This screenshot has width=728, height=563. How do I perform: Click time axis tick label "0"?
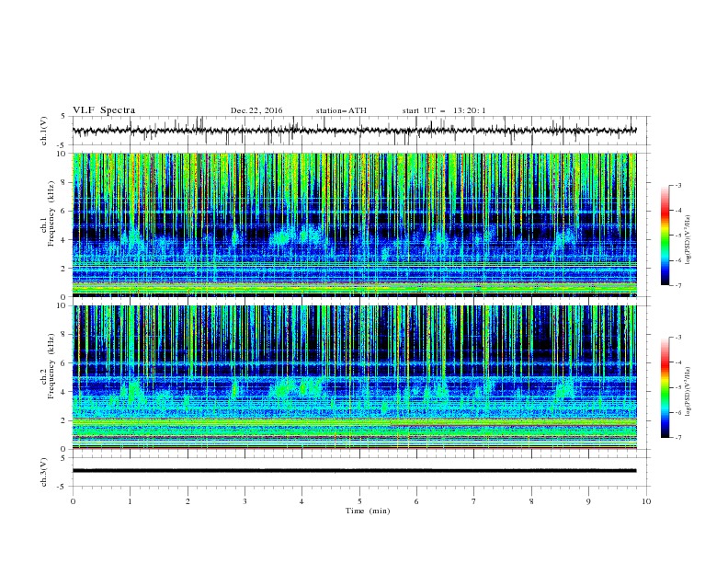tap(73, 501)
